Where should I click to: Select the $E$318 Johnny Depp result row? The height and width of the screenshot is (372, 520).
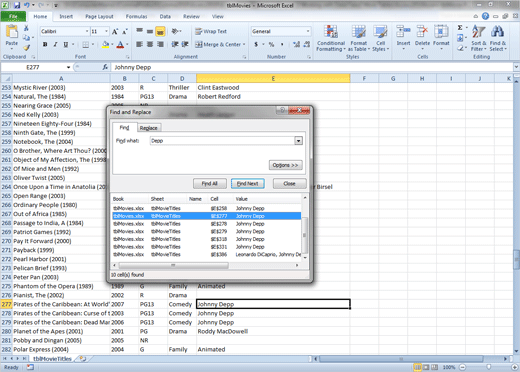pyautogui.click(x=207, y=239)
